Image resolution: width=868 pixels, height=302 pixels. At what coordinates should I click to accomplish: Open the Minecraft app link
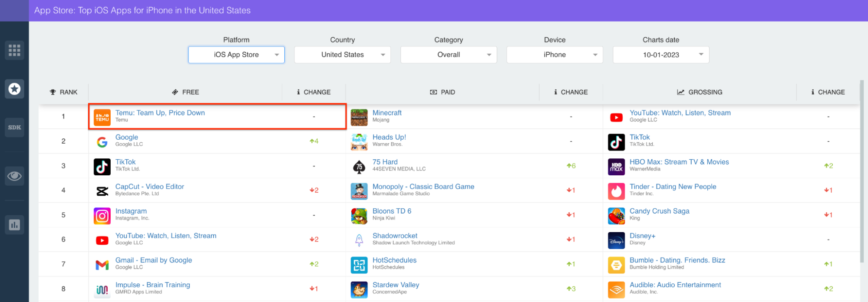point(387,113)
